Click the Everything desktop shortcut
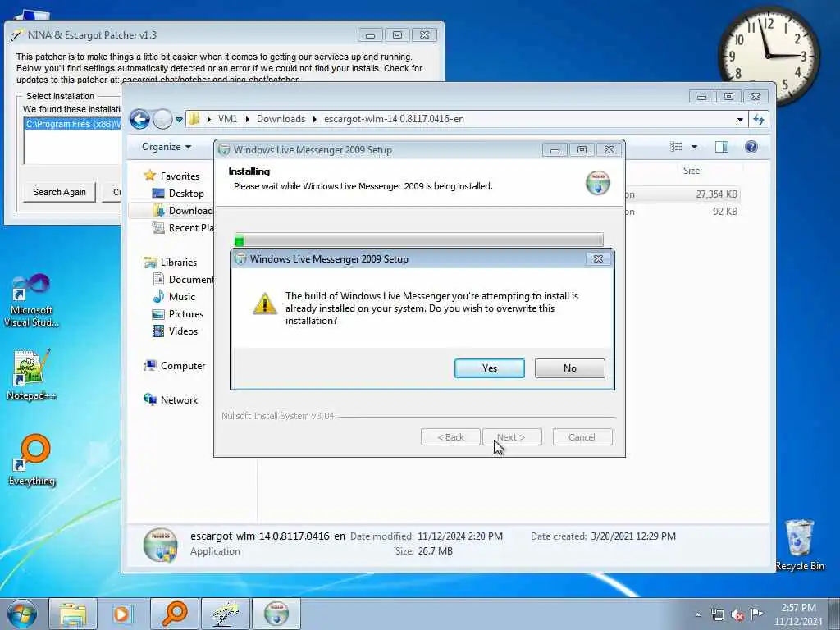The width and height of the screenshot is (840, 630). pyautogui.click(x=31, y=459)
